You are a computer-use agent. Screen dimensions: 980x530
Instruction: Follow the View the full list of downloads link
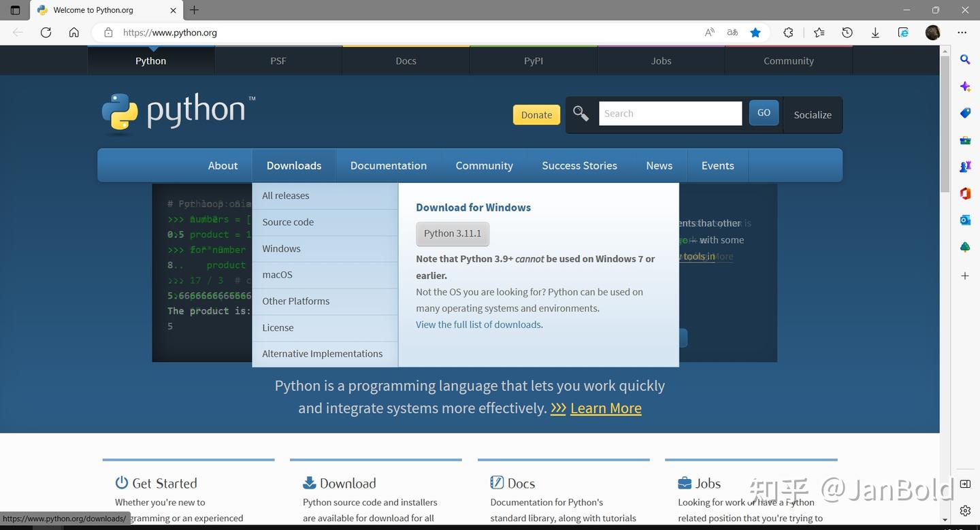click(478, 325)
